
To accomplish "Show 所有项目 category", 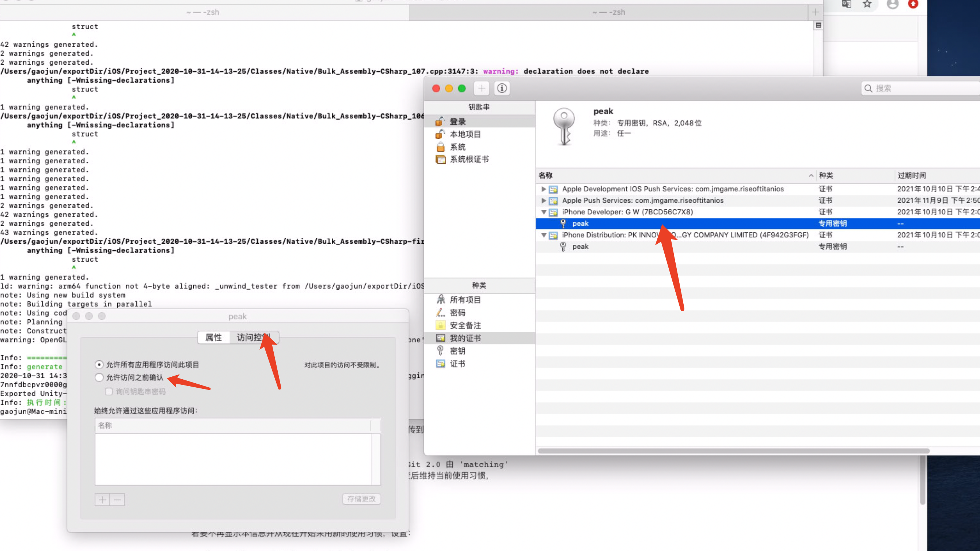I will 479,300.
